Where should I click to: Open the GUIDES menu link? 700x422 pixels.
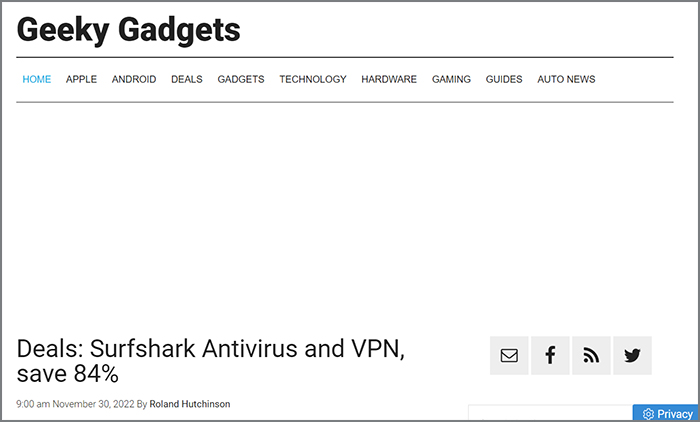(x=504, y=79)
